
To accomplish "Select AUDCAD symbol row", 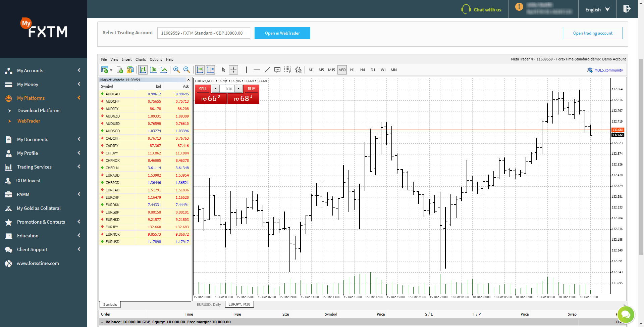I will [x=145, y=94].
